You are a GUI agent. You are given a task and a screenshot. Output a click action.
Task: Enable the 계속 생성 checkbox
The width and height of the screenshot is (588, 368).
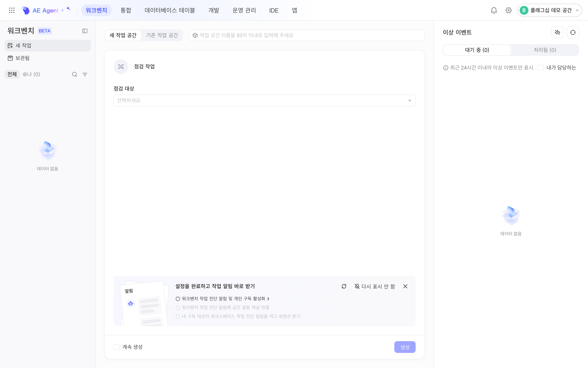116,347
